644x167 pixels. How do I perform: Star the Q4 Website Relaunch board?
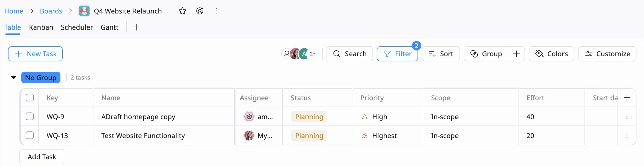(182, 11)
